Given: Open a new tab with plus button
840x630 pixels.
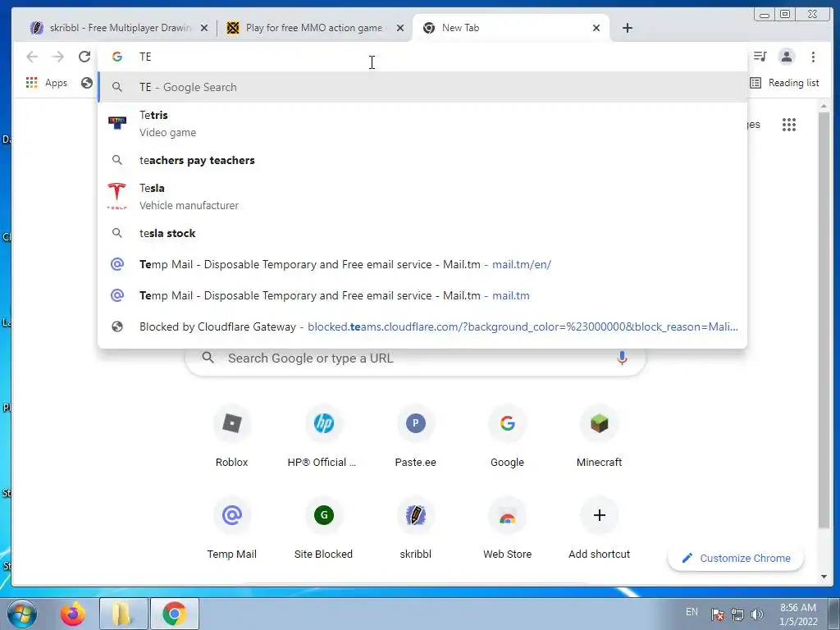Looking at the screenshot, I should coord(628,28).
